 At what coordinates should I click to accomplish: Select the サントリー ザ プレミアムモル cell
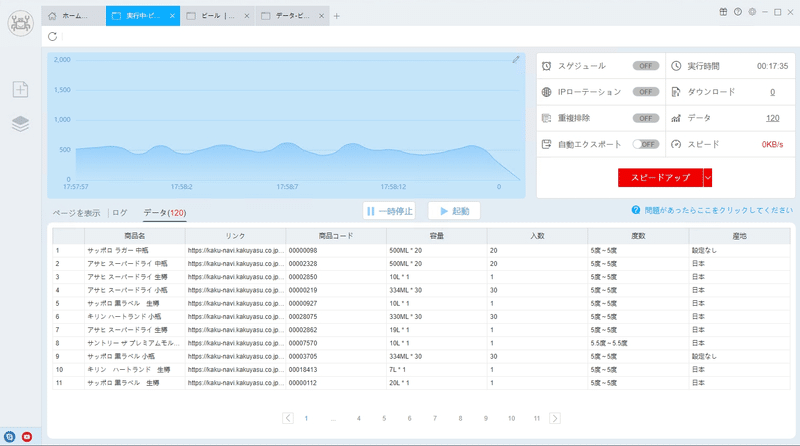pos(135,343)
